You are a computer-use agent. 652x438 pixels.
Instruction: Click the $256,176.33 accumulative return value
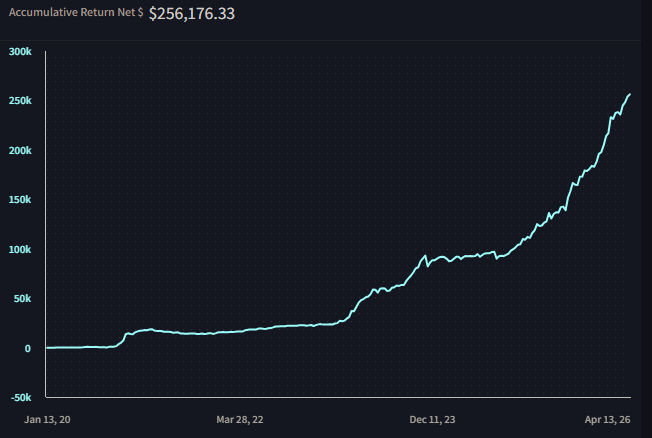click(x=192, y=13)
